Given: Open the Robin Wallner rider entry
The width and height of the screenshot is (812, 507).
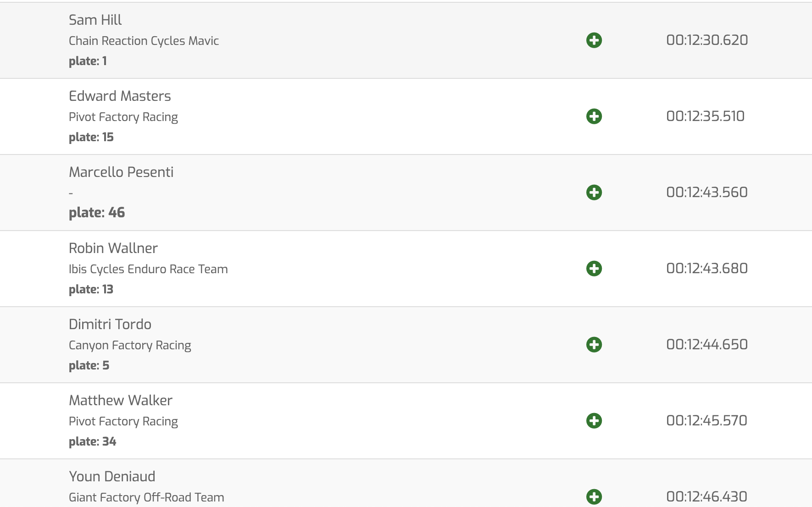Looking at the screenshot, I should point(113,248).
